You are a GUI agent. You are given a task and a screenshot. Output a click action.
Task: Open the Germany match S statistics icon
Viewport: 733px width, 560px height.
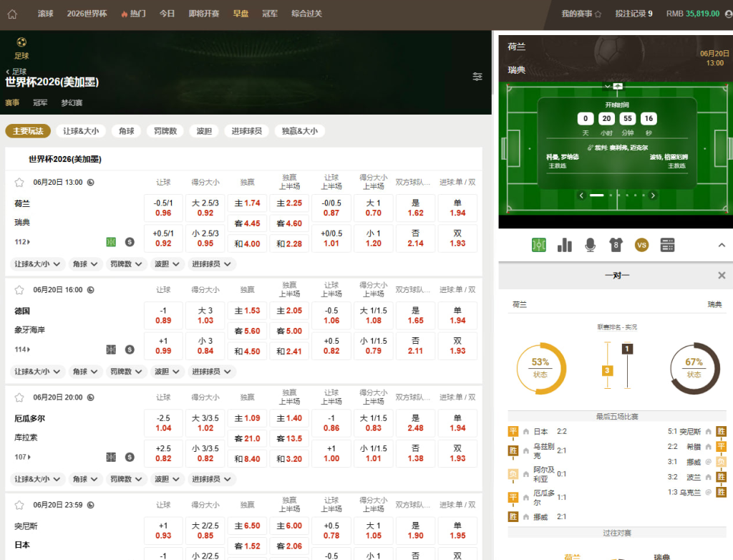(x=130, y=349)
